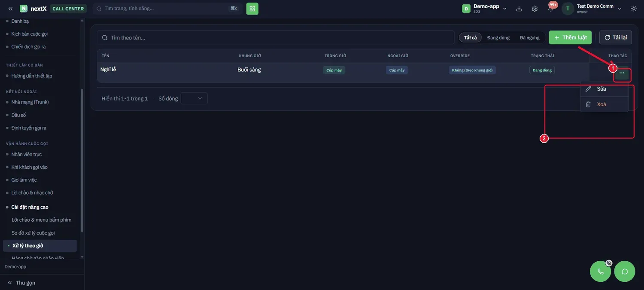This screenshot has height=290, width=644.
Task: Filter rules by Đã ngưng
Action: click(529, 38)
